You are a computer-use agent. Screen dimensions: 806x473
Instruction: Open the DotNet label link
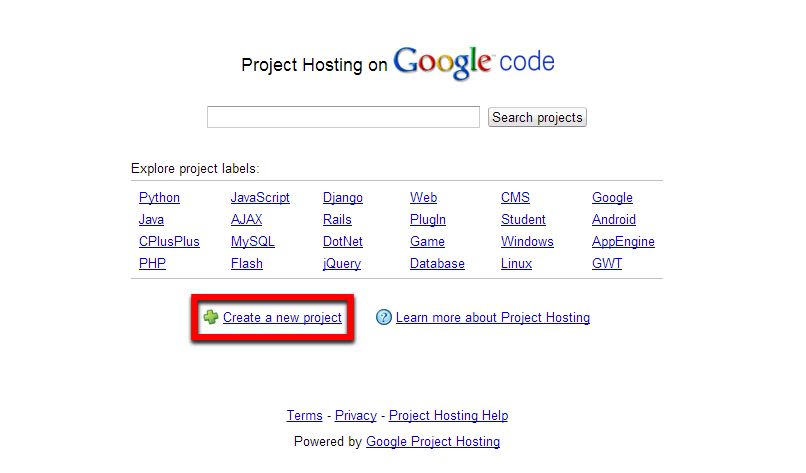tap(343, 242)
